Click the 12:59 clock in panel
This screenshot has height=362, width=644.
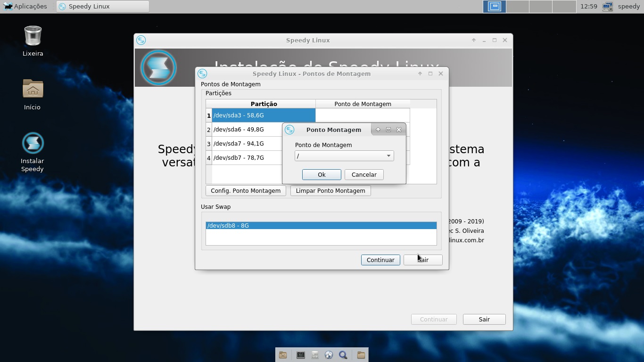click(x=589, y=7)
